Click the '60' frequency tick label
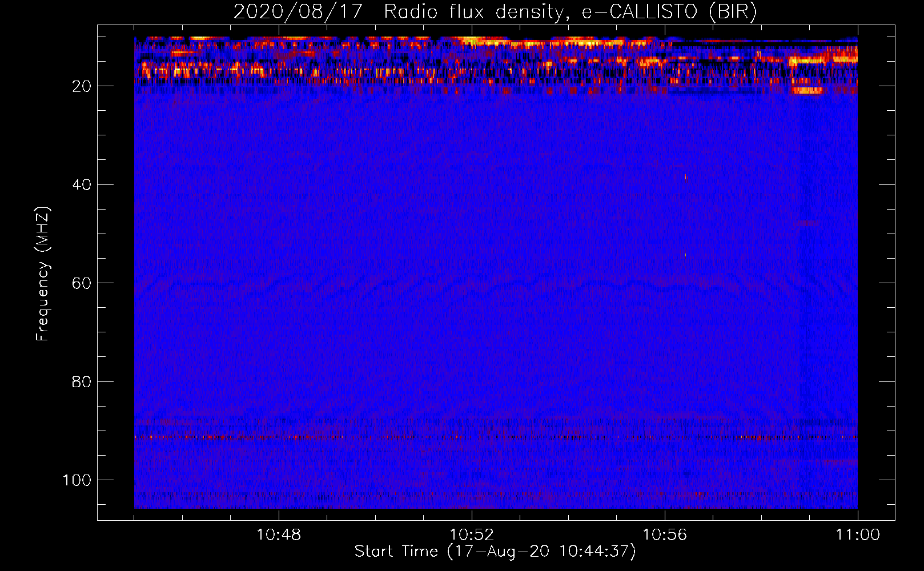This screenshot has width=924, height=571. click(82, 283)
